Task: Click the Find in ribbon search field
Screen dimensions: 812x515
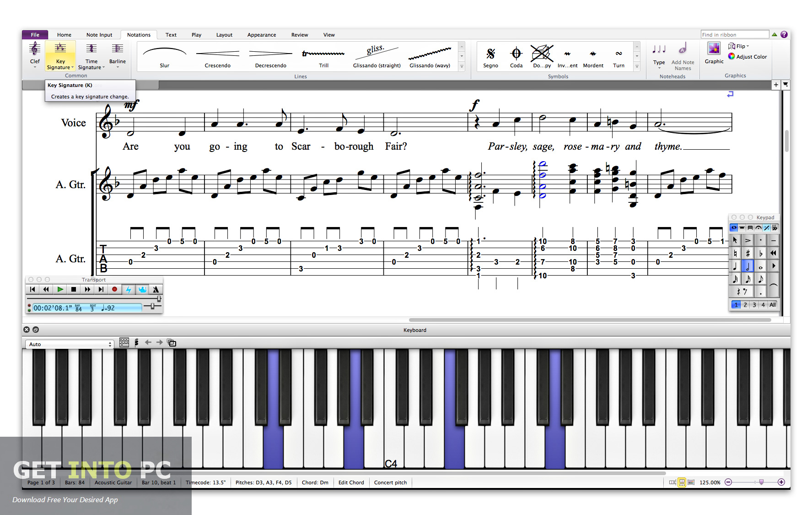Action: [x=735, y=34]
